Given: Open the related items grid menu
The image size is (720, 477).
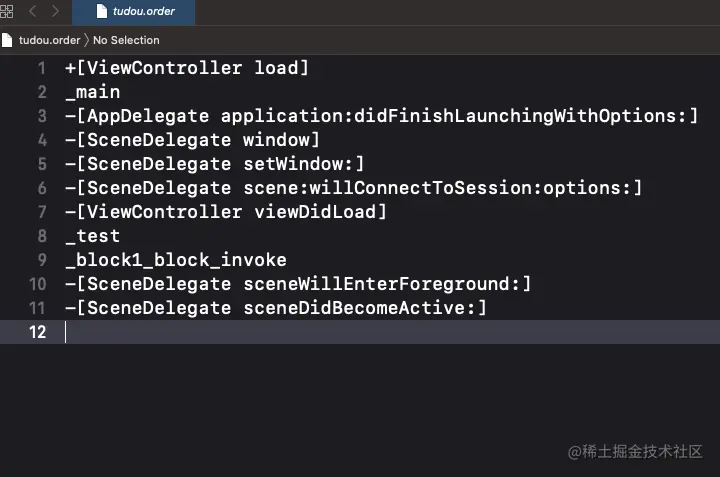Looking at the screenshot, I should click(x=7, y=12).
